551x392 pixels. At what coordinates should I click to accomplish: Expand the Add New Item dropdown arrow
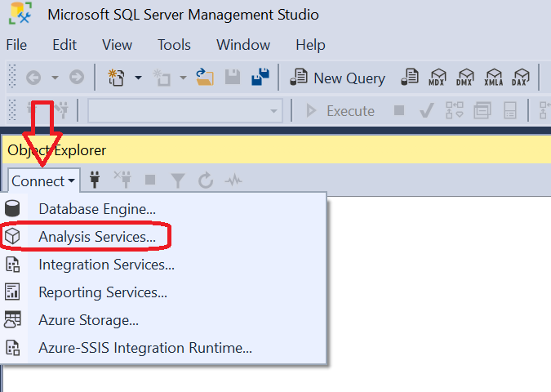coord(183,78)
